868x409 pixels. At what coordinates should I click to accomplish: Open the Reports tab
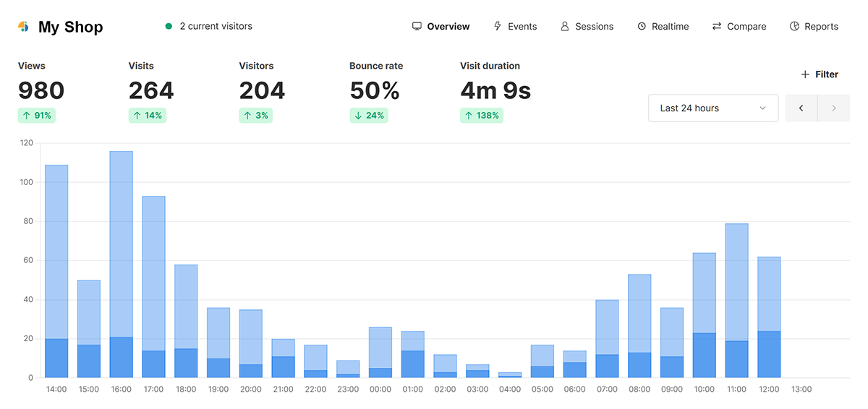tap(821, 27)
